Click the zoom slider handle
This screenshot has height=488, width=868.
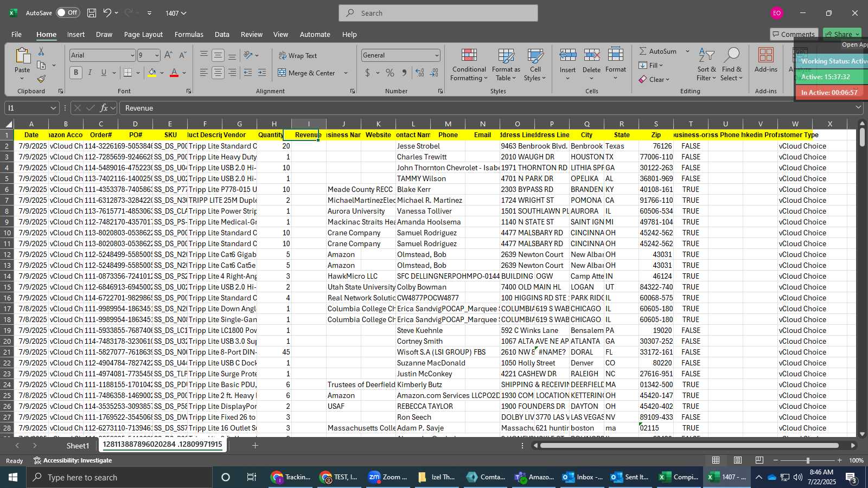pos(808,460)
